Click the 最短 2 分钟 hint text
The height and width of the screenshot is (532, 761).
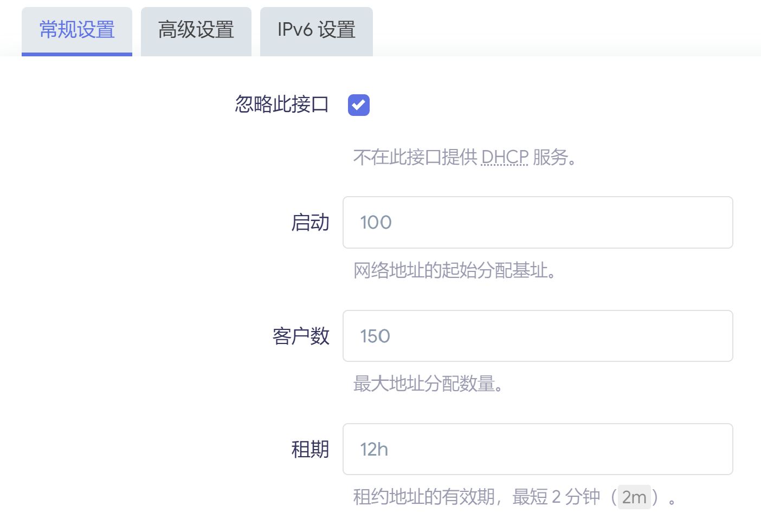pos(557,496)
